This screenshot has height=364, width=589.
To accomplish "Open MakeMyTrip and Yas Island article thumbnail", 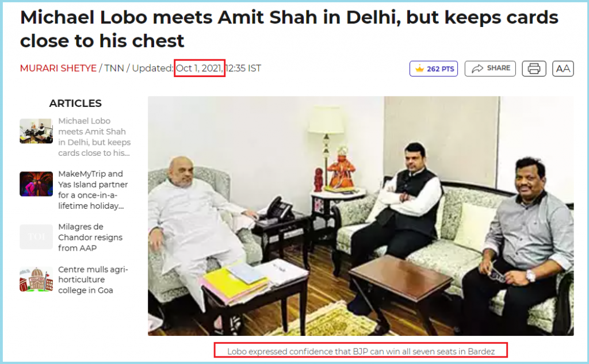I will [36, 183].
